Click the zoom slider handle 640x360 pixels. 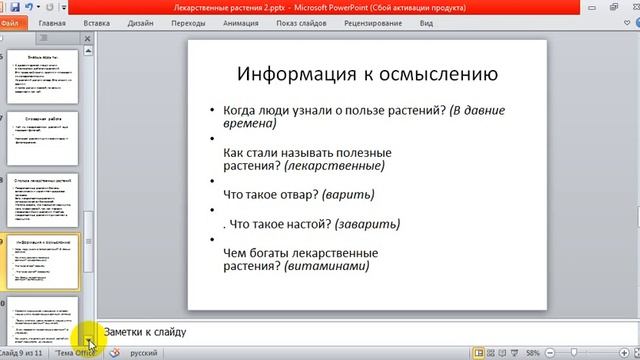coord(574,353)
